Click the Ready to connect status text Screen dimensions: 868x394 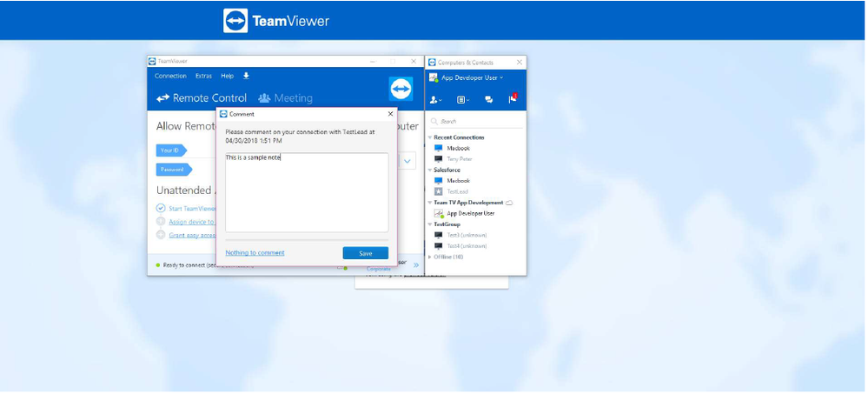pos(189,265)
